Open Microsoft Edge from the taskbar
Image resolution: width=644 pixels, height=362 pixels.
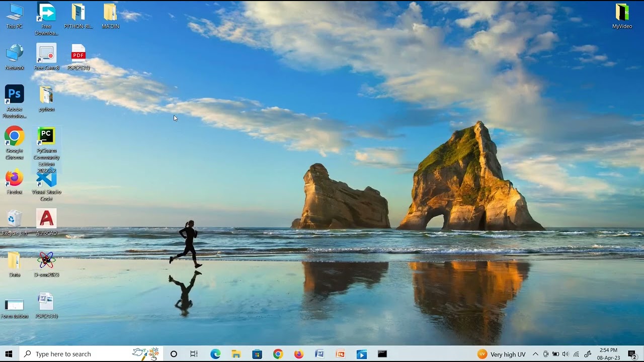point(215,354)
